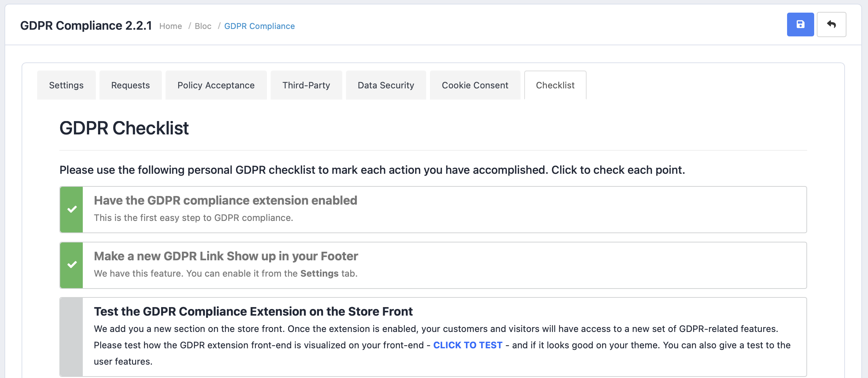Open the Cookie Consent tab
Image resolution: width=868 pixels, height=378 pixels.
point(475,85)
